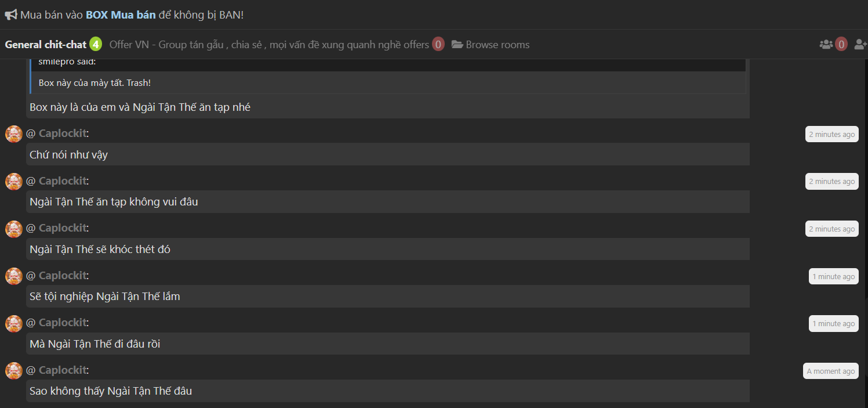868x408 pixels.
Task: Click timestamp beside "Chứ nói như vậy" message header
Action: pyautogui.click(x=832, y=135)
